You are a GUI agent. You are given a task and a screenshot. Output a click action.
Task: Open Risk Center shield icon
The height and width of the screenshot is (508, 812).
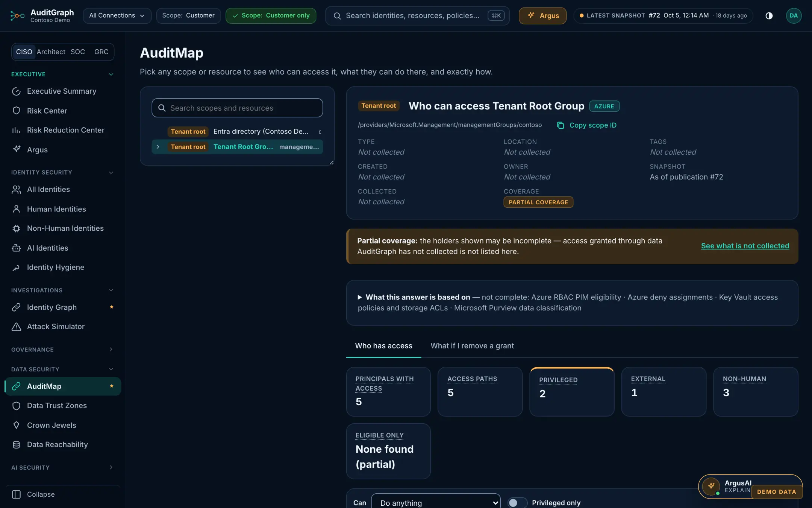coord(16,111)
